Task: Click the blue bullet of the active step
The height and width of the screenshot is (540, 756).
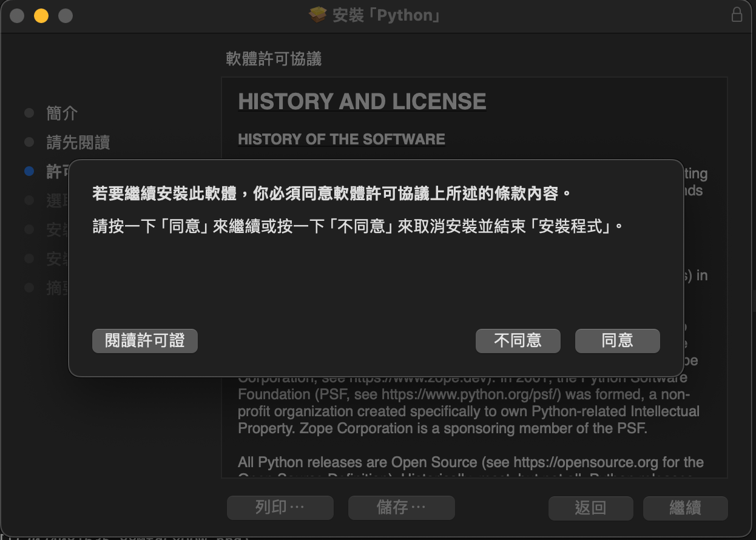Action: 29,172
